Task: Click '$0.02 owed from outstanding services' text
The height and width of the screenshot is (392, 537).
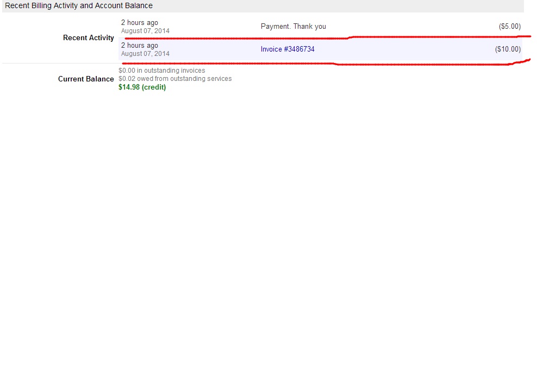Action: pos(175,79)
